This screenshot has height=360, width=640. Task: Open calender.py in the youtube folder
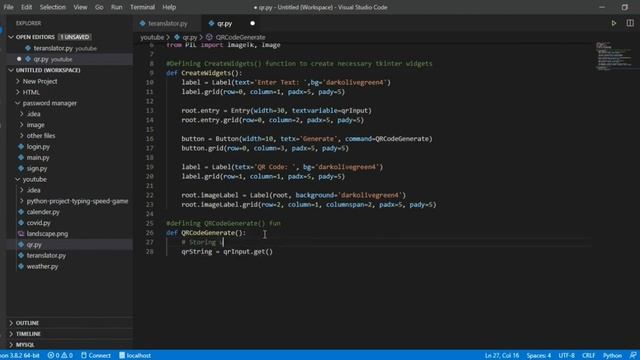coord(43,212)
